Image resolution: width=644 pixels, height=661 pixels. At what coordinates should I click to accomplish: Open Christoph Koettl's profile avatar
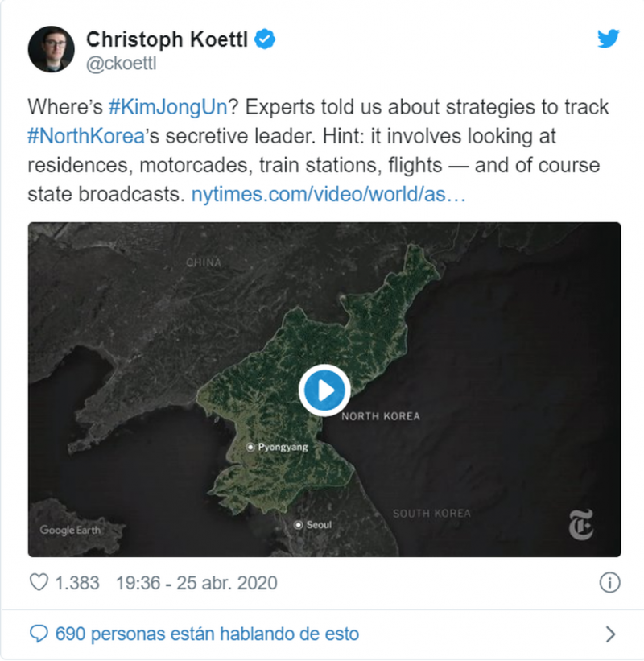(52, 48)
